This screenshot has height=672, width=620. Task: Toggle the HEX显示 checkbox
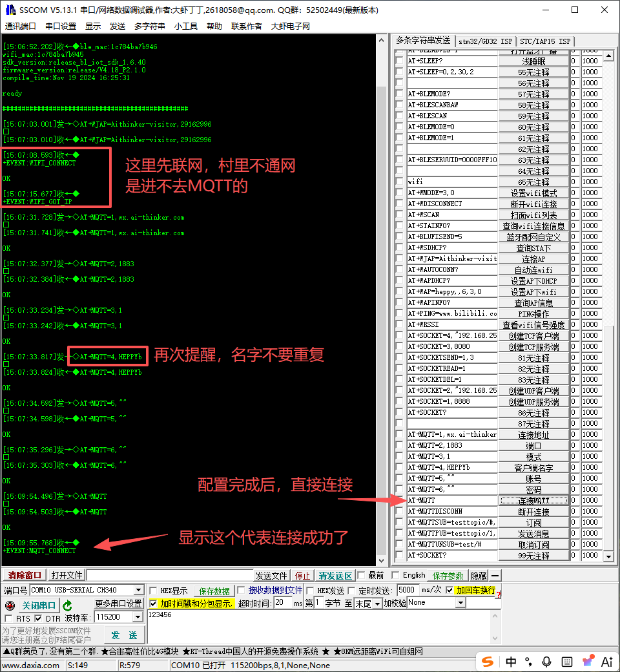coord(153,590)
